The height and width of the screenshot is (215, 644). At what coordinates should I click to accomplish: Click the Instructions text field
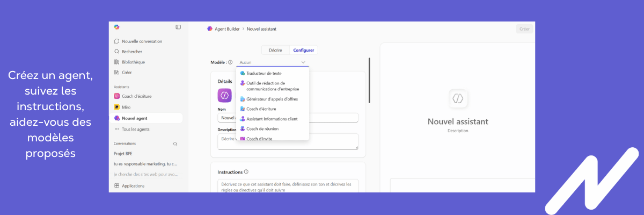coord(288,186)
